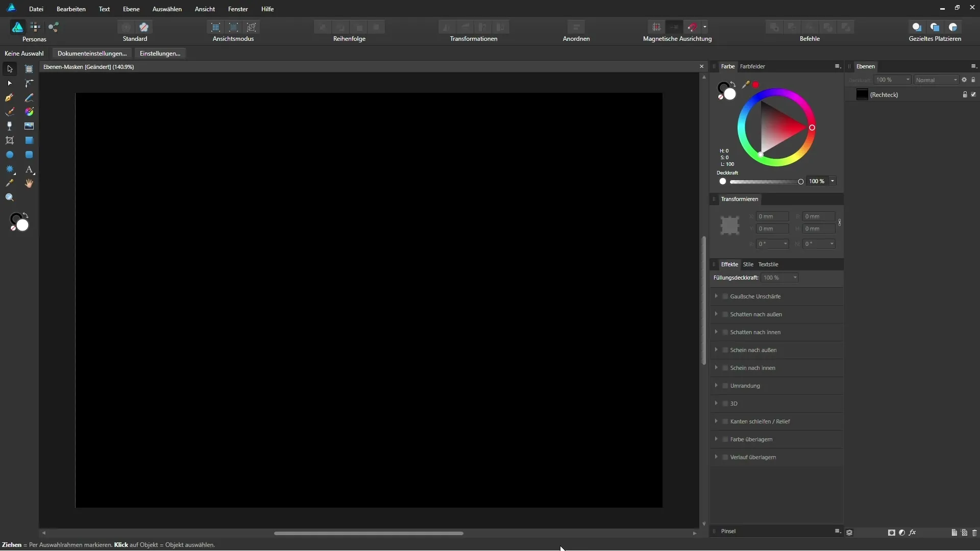Screen dimensions: 980x551
Task: Click the adjustment layer icon in Ebenen footer
Action: pos(902,533)
